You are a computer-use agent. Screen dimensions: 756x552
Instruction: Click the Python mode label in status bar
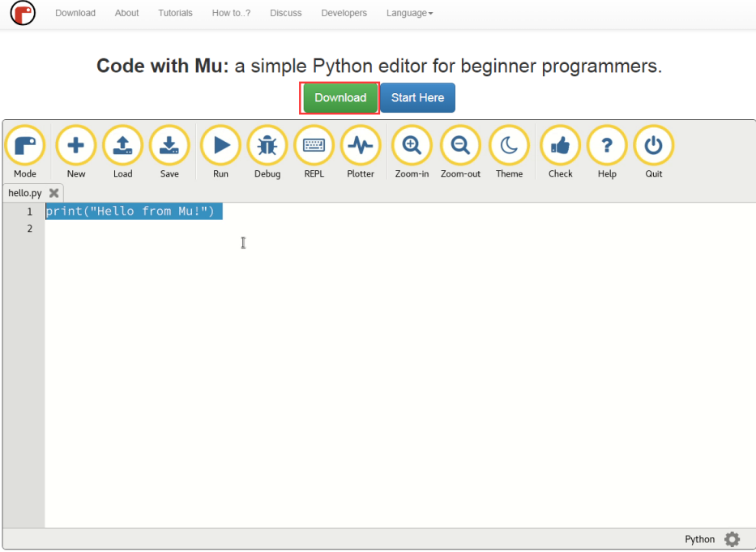click(699, 540)
